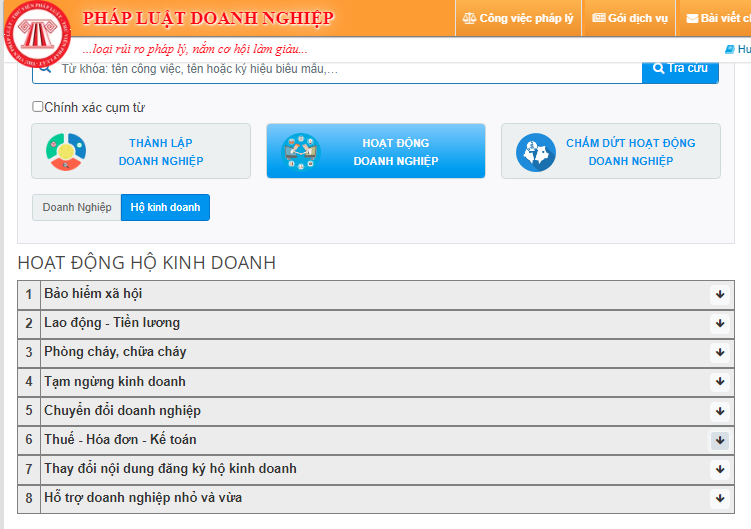
Task: Click the Pháp Luật Doanh Nghiệp title link
Action: [x=208, y=18]
